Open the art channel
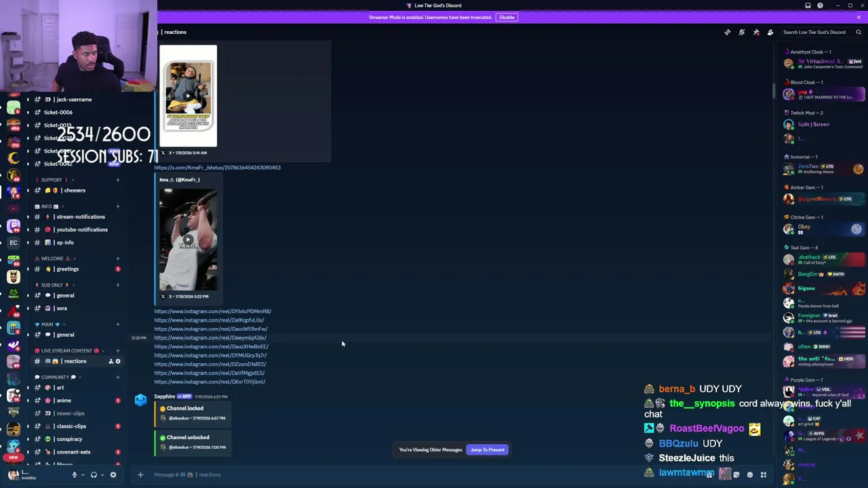 tap(77, 388)
